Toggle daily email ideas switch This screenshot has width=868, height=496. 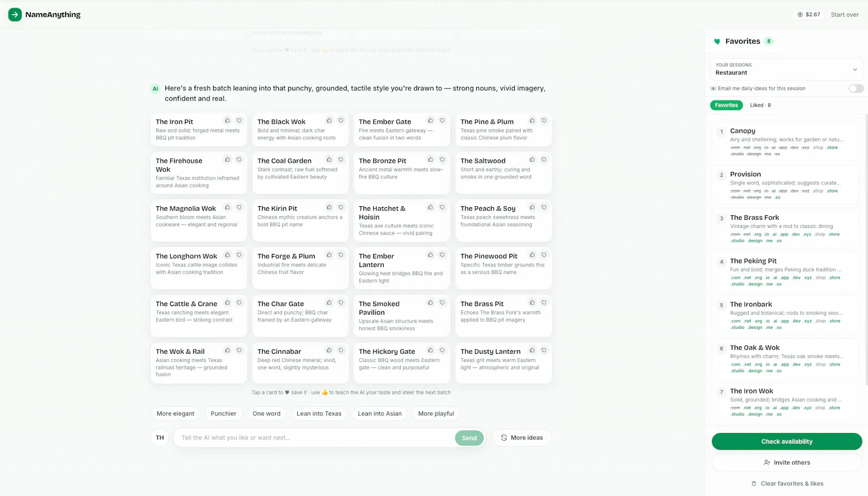pyautogui.click(x=856, y=88)
